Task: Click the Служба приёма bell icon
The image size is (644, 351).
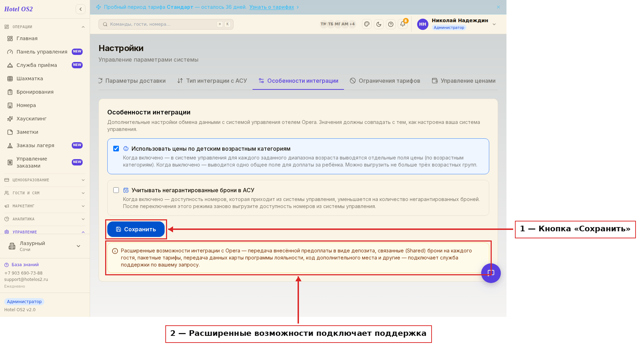Action: pyautogui.click(x=10, y=65)
